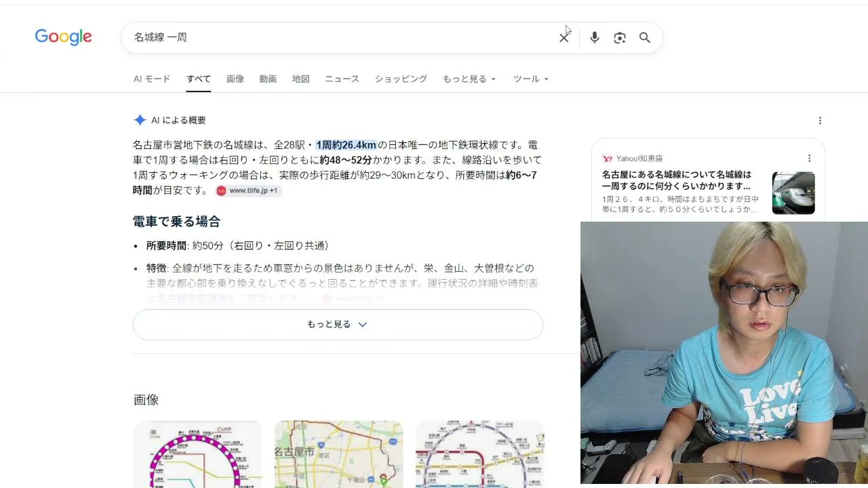
Task: Open the 動画 tab
Action: click(268, 79)
